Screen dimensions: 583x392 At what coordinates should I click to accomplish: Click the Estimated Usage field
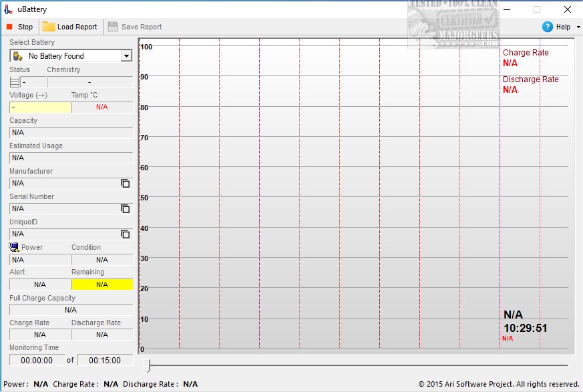(x=71, y=158)
